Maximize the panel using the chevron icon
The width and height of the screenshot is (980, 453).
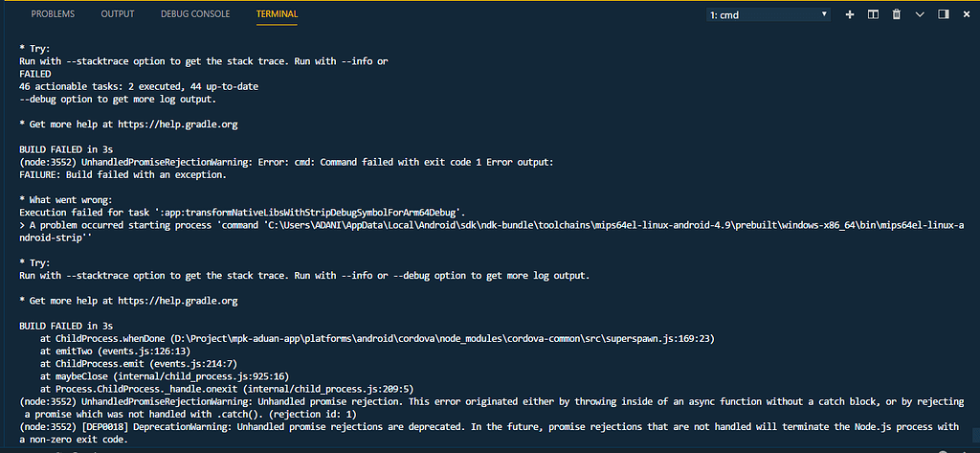(x=920, y=14)
